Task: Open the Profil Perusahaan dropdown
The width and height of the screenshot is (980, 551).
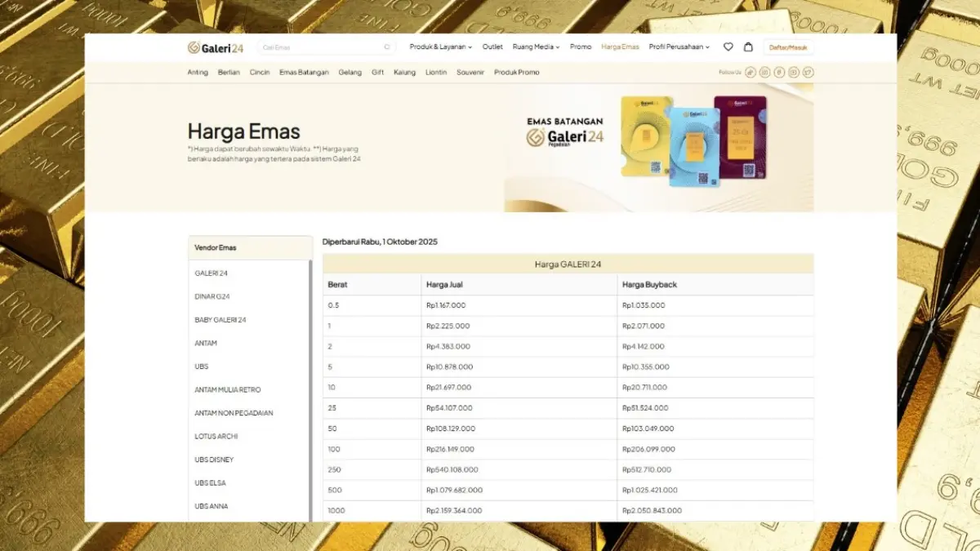Action: click(679, 47)
